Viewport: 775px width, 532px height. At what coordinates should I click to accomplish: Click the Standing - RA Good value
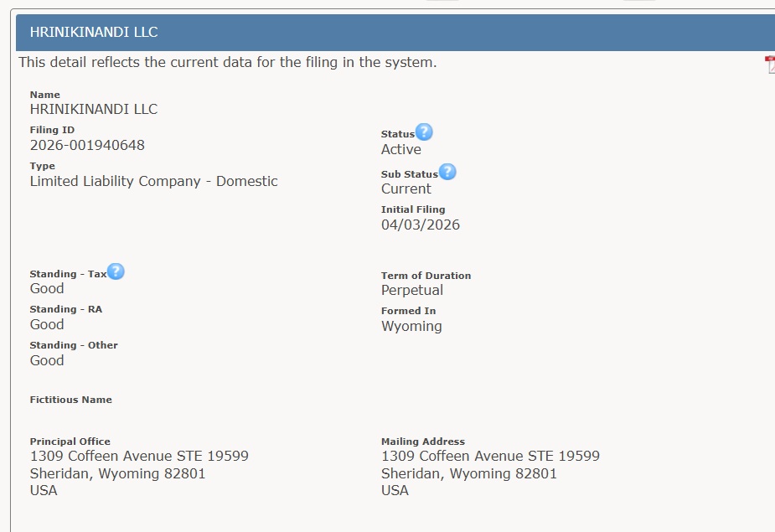tap(47, 324)
